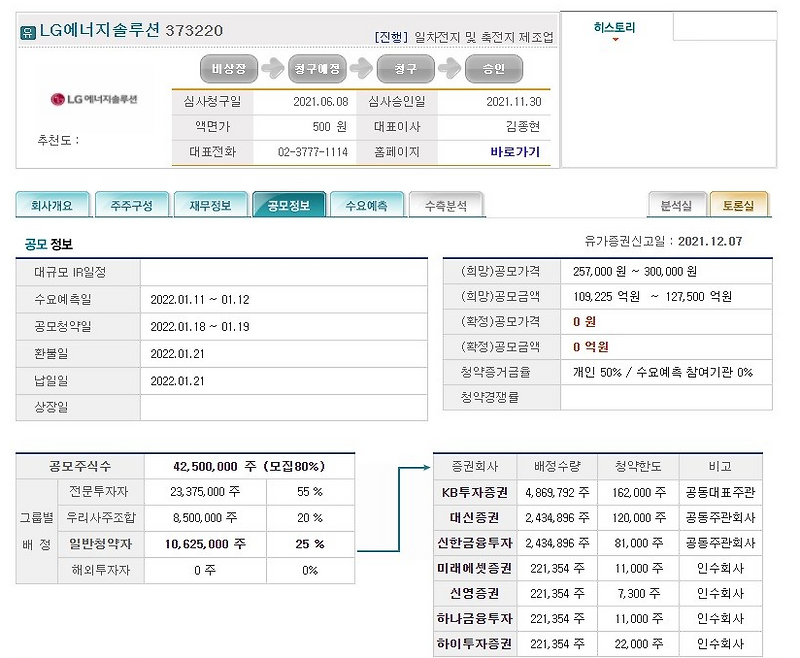The image size is (800, 658).
Task: Click the 신한금융투자 row name
Action: (x=474, y=543)
